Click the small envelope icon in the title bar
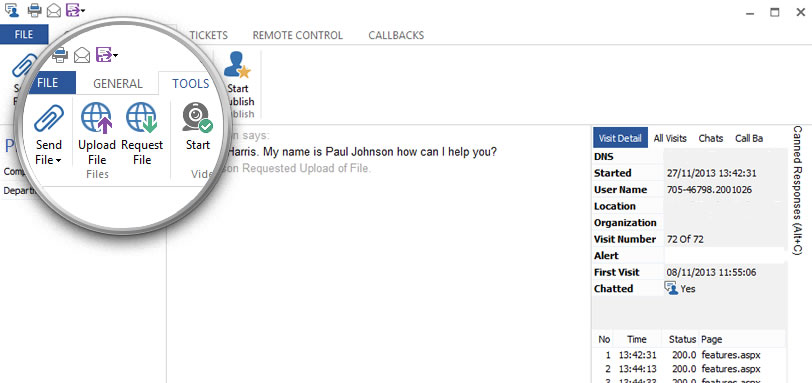The width and height of the screenshot is (812, 383). click(x=54, y=10)
